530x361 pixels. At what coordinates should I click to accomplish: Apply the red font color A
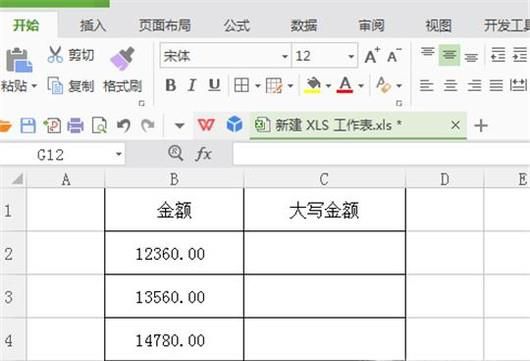(x=345, y=85)
